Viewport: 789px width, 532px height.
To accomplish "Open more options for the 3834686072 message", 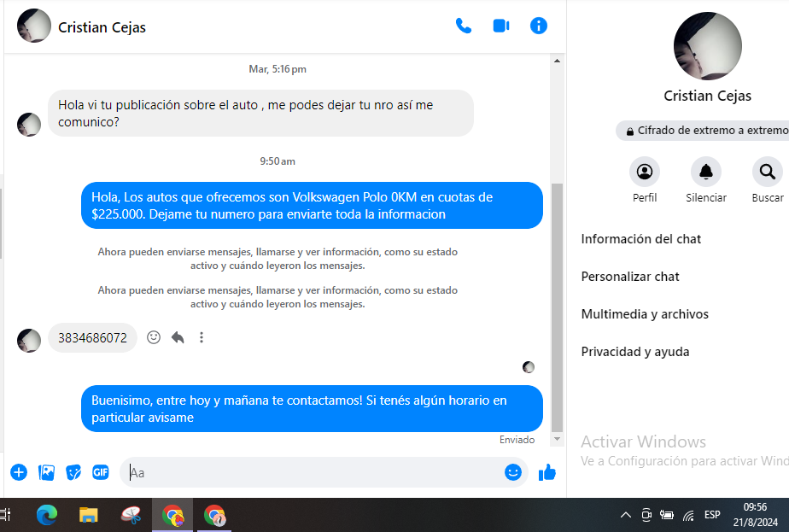I will [x=202, y=337].
